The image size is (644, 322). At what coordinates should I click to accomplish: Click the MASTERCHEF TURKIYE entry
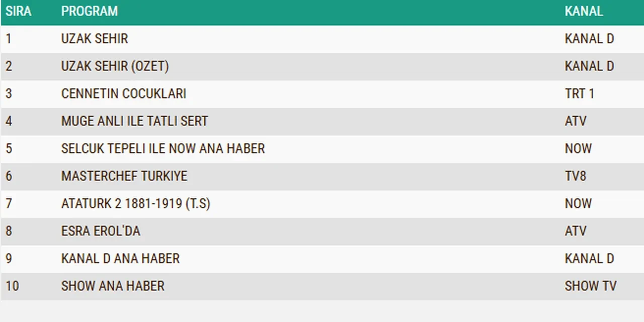pyautogui.click(x=124, y=176)
